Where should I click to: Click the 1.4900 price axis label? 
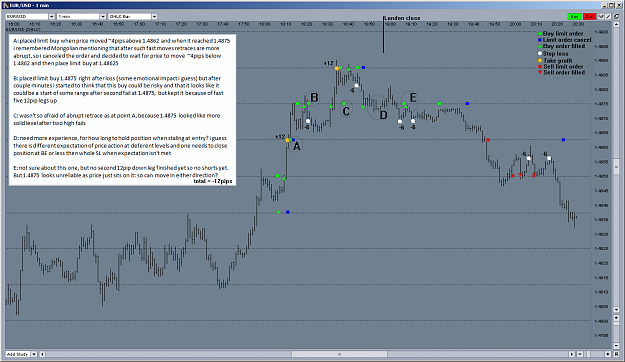(x=601, y=32)
